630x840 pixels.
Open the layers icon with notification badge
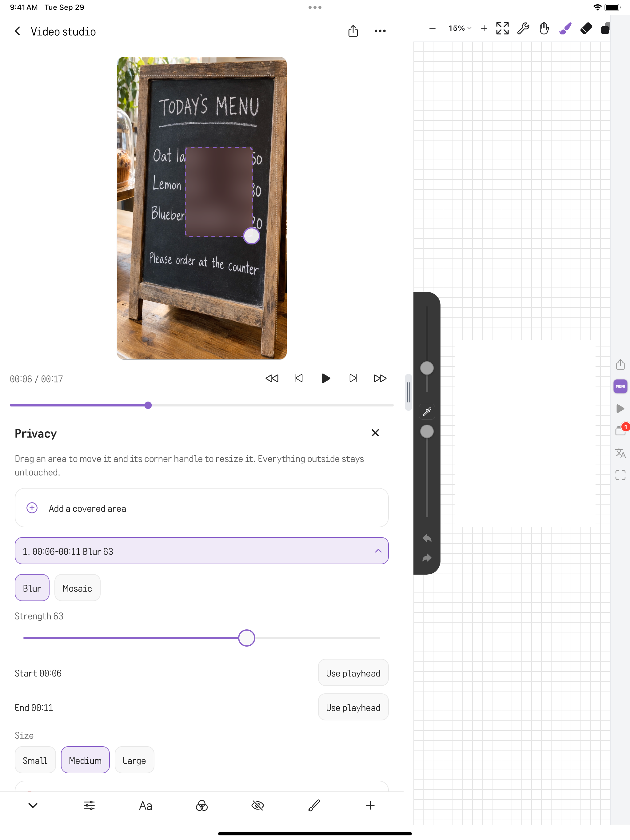click(620, 430)
